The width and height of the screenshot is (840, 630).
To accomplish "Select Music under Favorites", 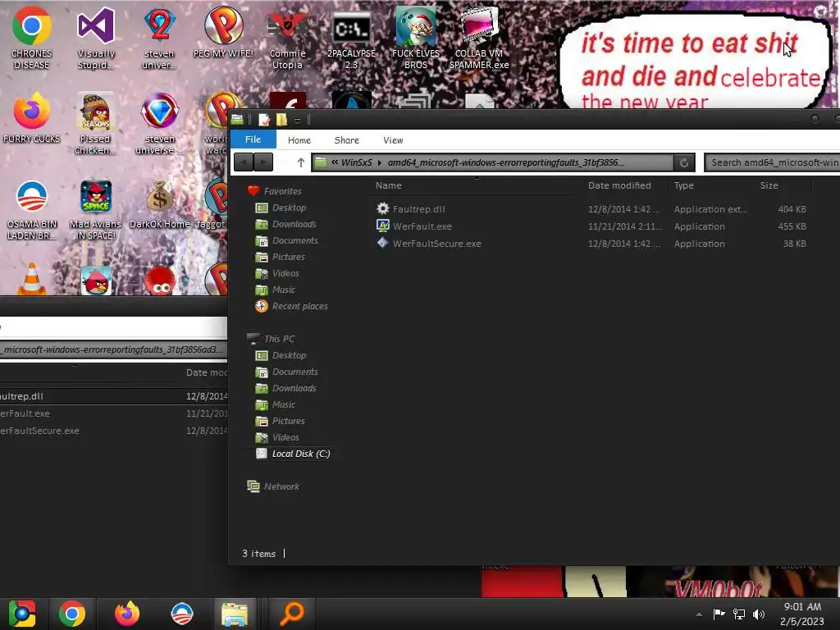I will pos(283,290).
